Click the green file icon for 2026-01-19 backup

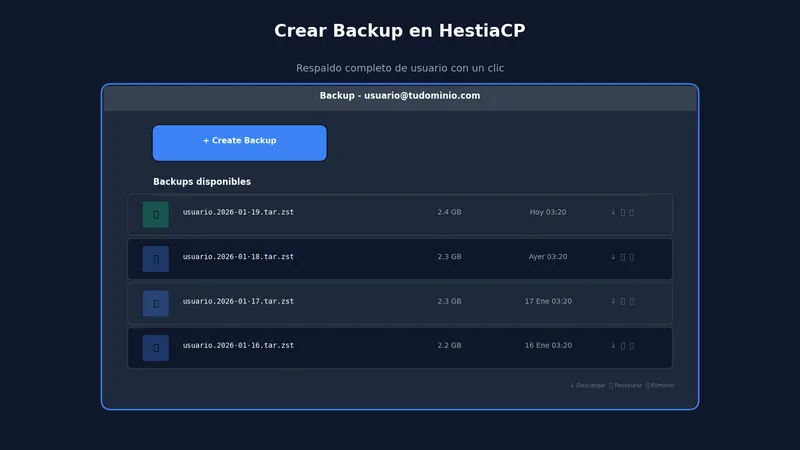(x=156, y=214)
